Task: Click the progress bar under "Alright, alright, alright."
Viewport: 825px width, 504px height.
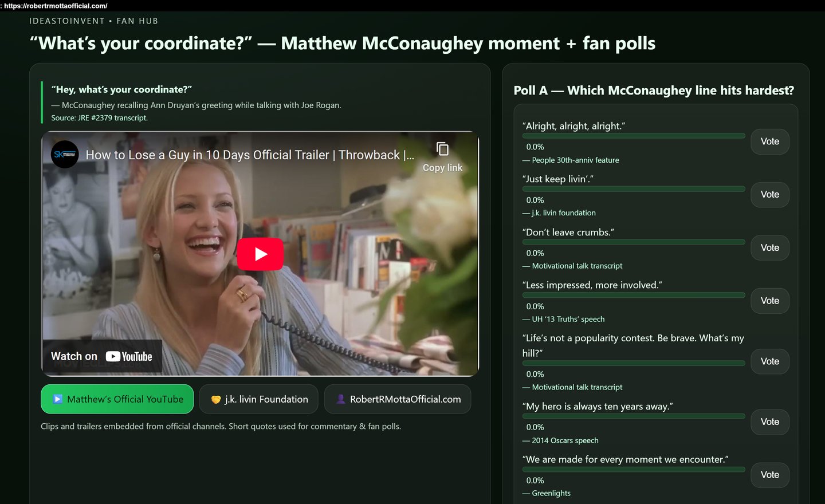Action: coord(634,136)
